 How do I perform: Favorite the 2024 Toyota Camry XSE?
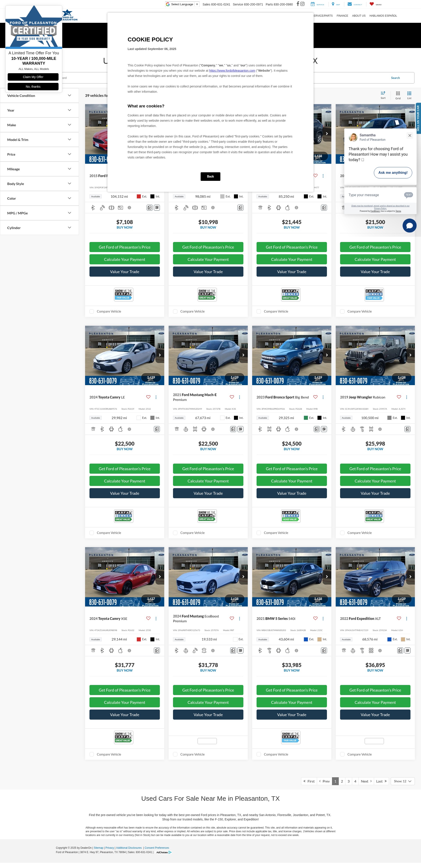pos(148,618)
